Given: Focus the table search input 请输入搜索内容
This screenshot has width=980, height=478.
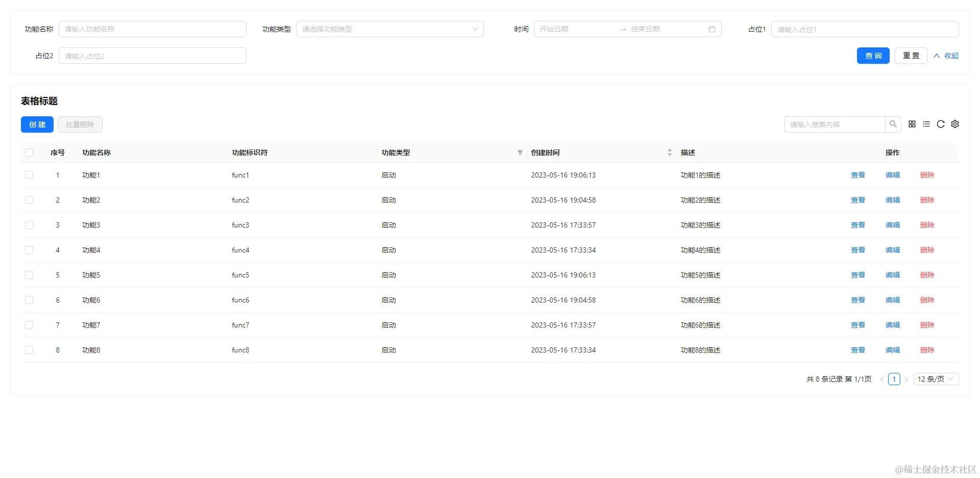Looking at the screenshot, I should point(835,124).
